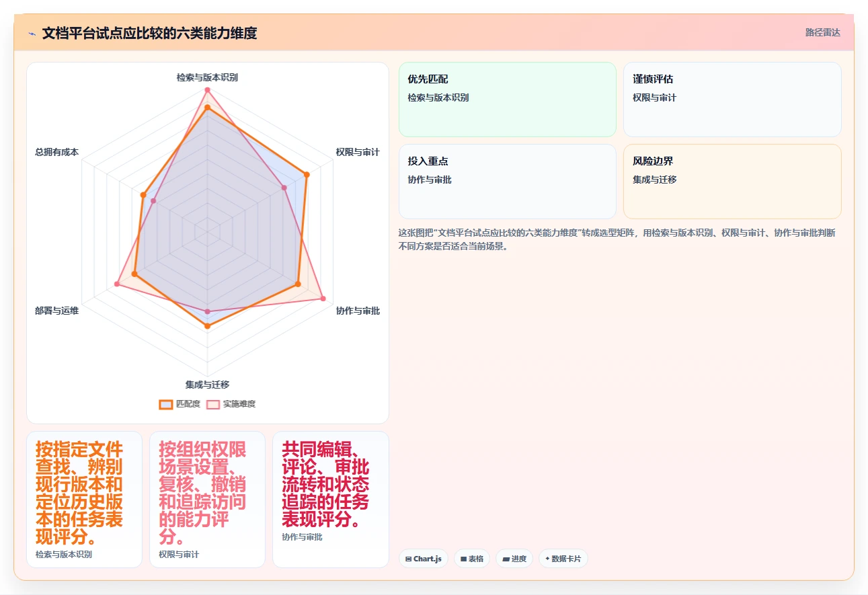This screenshot has width=868, height=595.
Task: Click the description paragraph starting 这张图把
Action: coord(617,239)
